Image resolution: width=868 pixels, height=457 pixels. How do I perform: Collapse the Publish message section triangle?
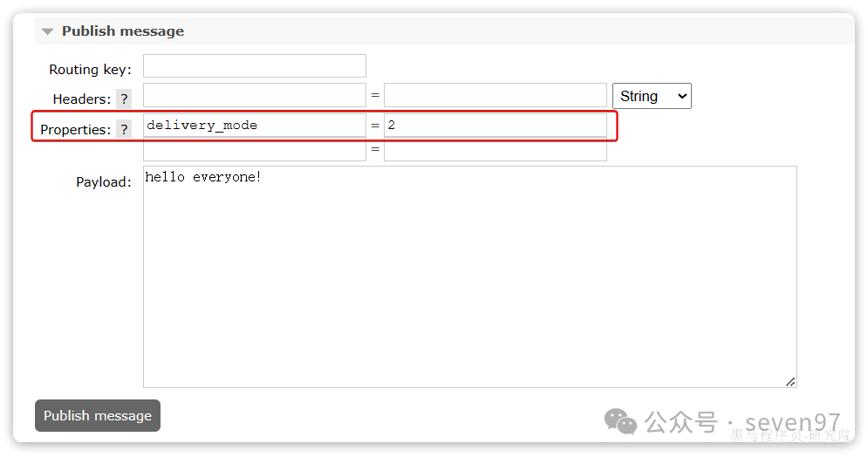point(48,31)
